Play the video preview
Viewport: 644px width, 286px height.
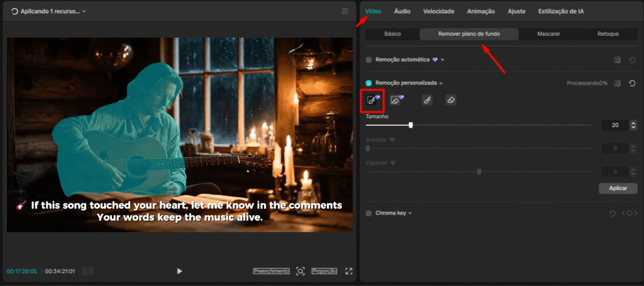(x=179, y=271)
